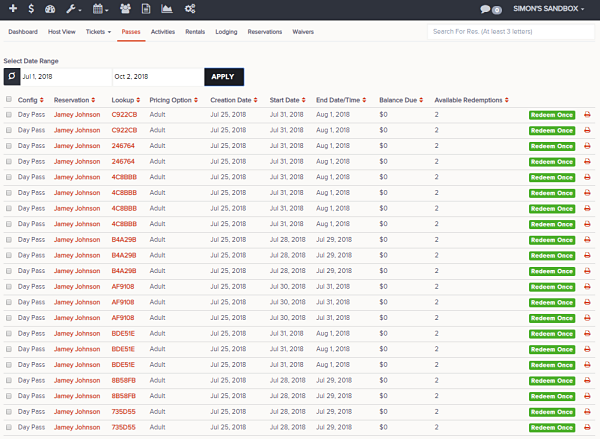Redeem Once for second C922CB row
Screen dimensions: 600x439
coord(552,131)
